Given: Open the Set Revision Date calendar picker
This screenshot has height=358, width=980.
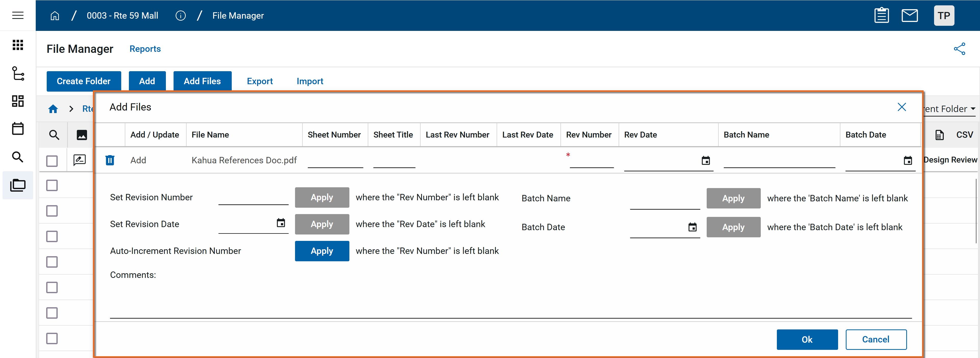Looking at the screenshot, I should point(281,223).
